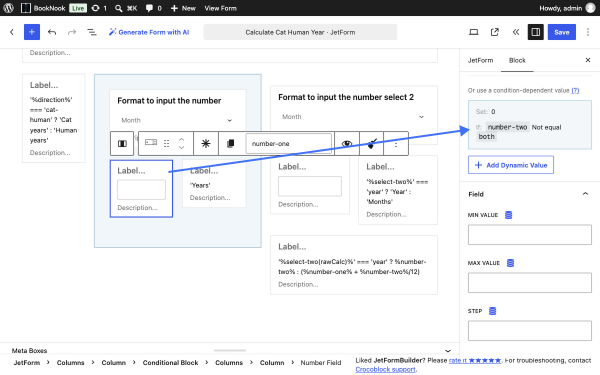Select the %direction% calculated field block
This screenshot has height=375, width=600.
point(54,118)
